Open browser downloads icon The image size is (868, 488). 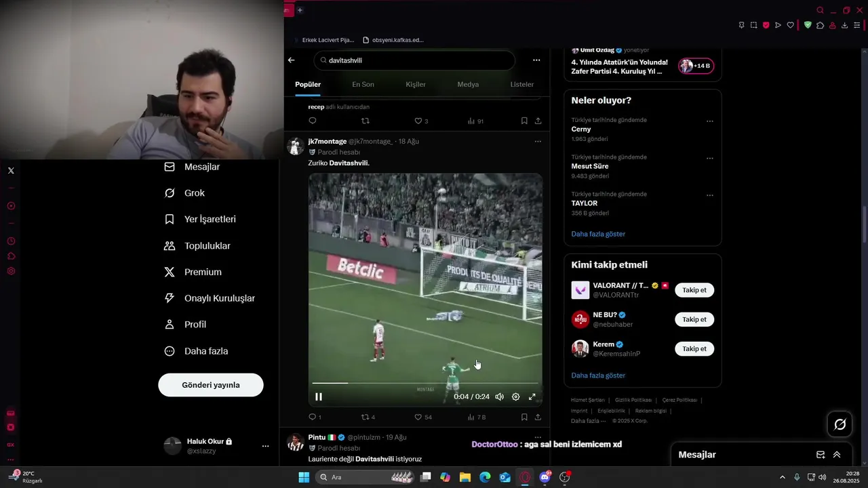[844, 25]
